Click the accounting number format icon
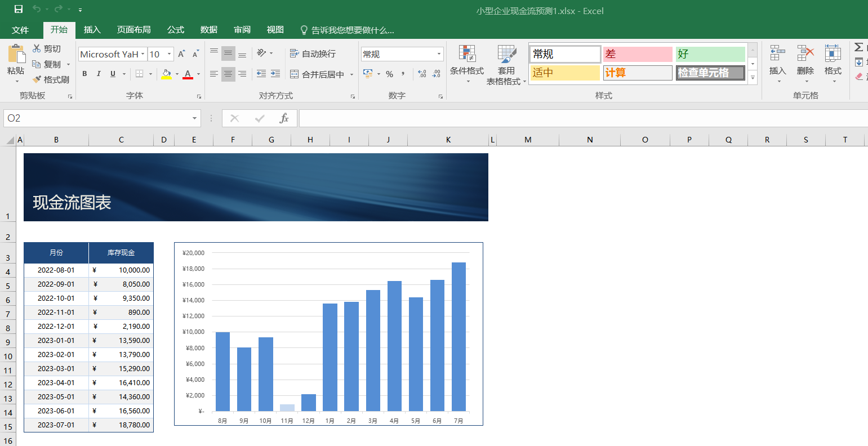868x446 pixels. (x=368, y=74)
